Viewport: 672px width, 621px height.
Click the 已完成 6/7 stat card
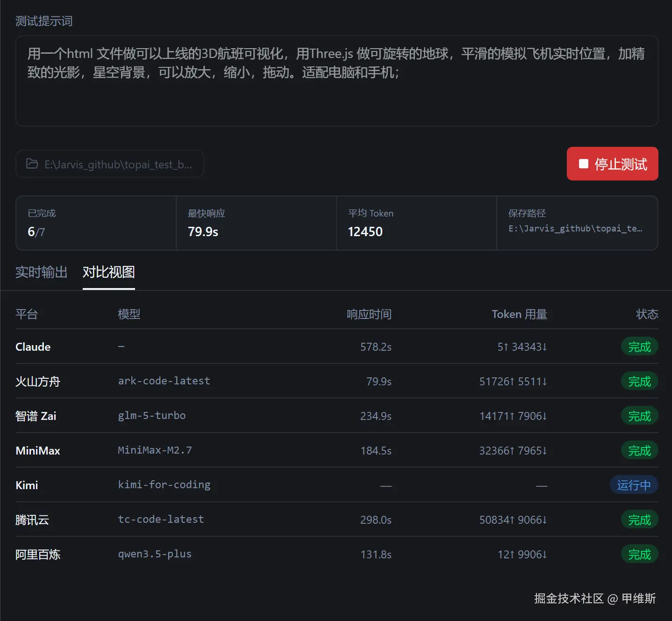click(x=96, y=223)
